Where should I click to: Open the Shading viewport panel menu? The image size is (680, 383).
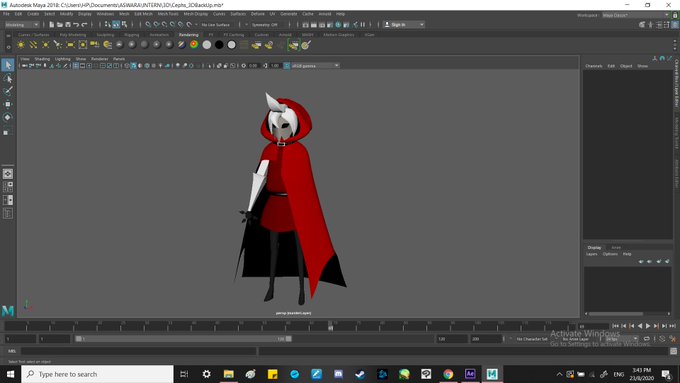click(42, 59)
